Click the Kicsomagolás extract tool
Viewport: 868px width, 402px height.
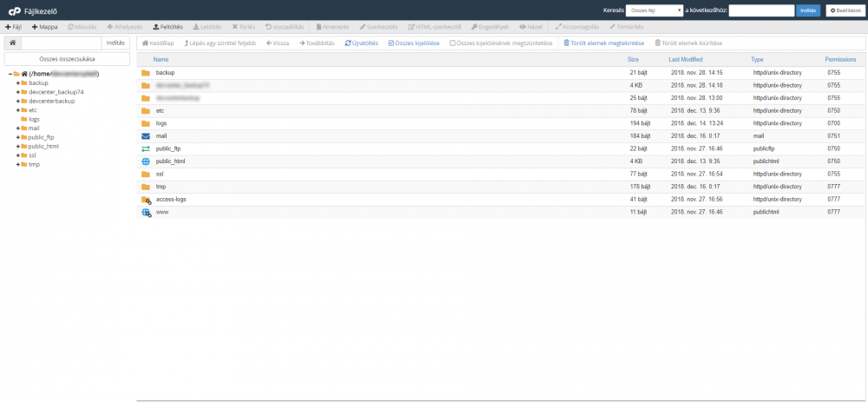coord(577,27)
